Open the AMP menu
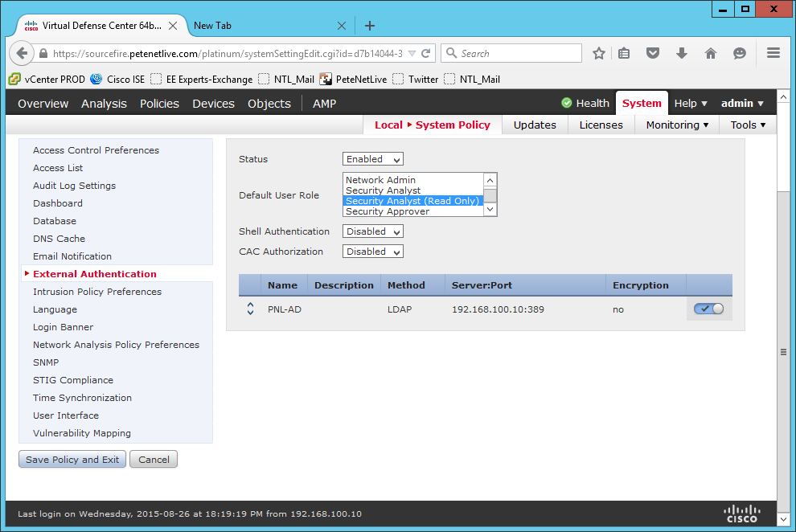This screenshot has height=532, width=796. click(324, 104)
